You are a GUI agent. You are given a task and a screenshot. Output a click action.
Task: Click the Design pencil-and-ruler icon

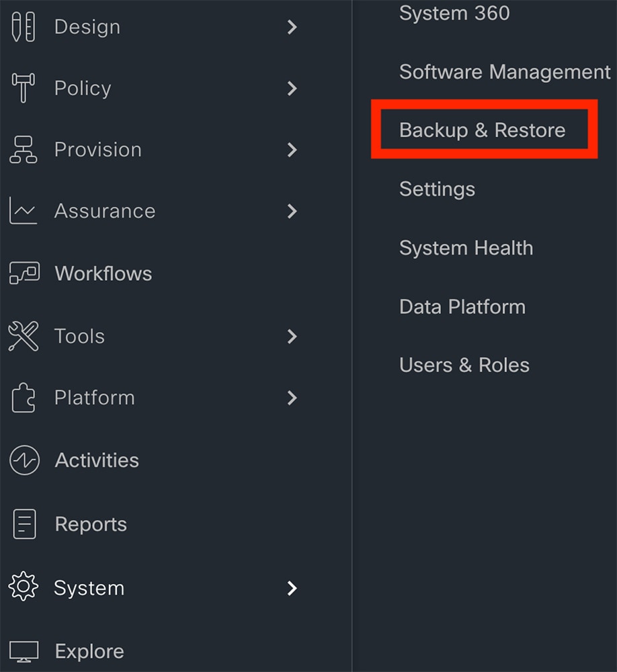(x=23, y=27)
